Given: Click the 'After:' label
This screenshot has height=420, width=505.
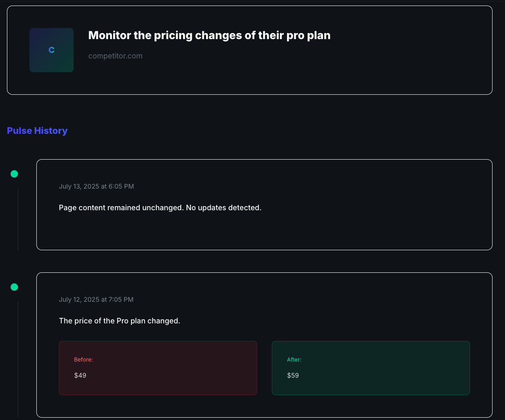Looking at the screenshot, I should (294, 359).
